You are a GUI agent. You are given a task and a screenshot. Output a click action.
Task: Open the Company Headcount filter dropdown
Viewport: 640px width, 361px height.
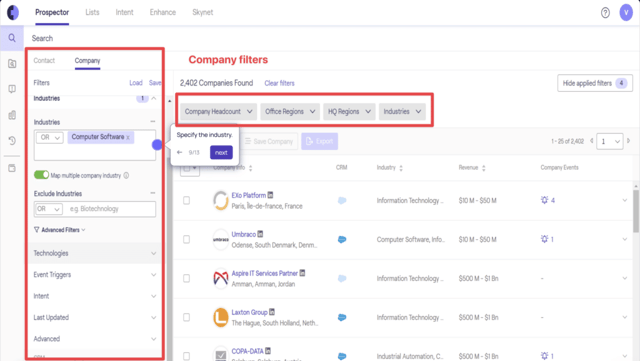point(218,111)
